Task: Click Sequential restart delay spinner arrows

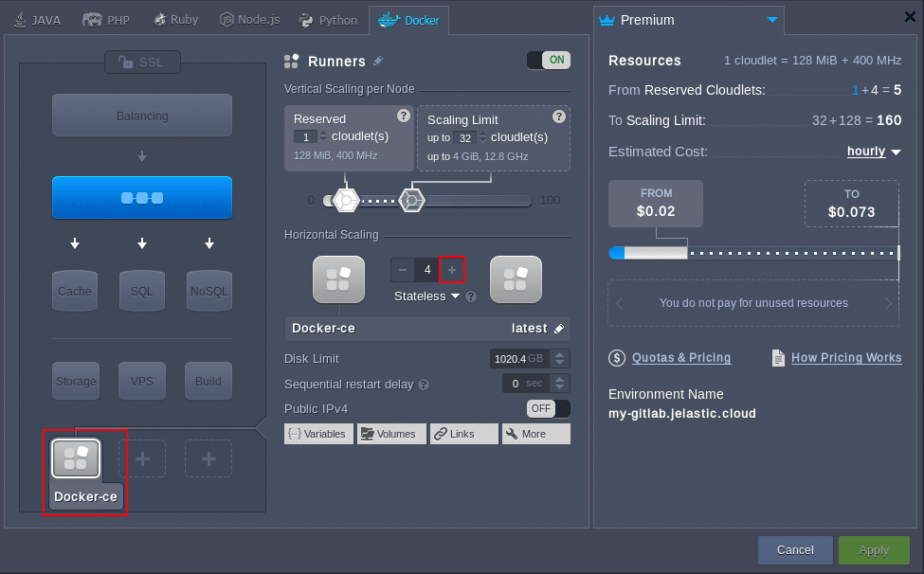Action: [x=560, y=384]
